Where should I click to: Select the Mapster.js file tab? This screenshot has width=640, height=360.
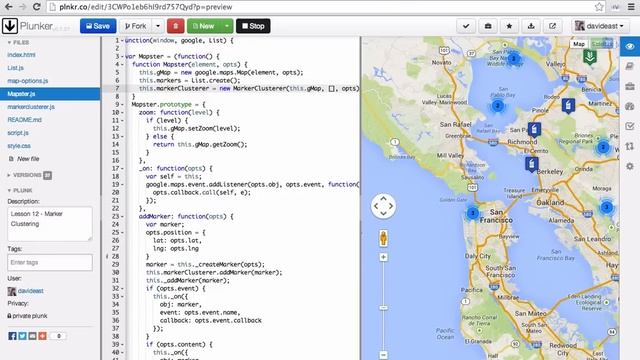point(50,94)
